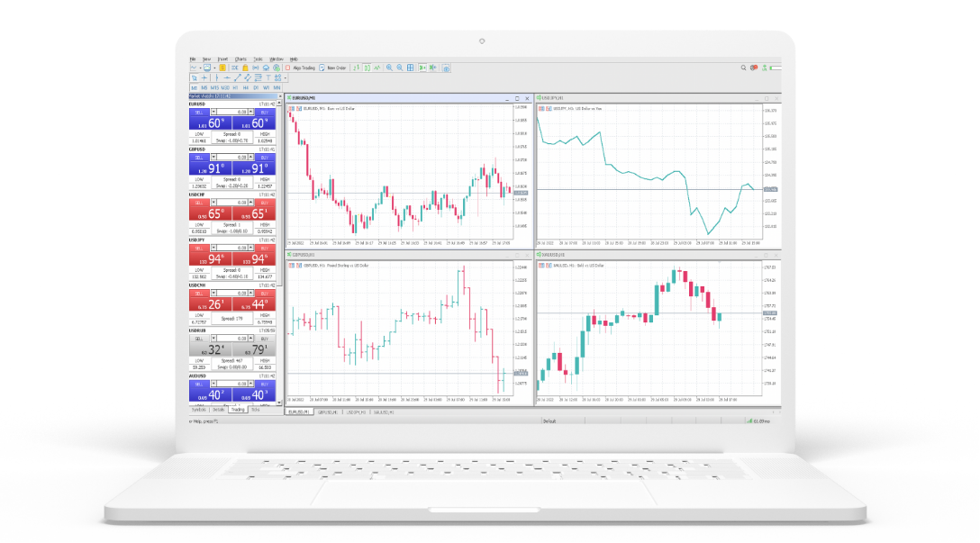
Task: Toggle the H4 timeframe button
Action: point(245,87)
